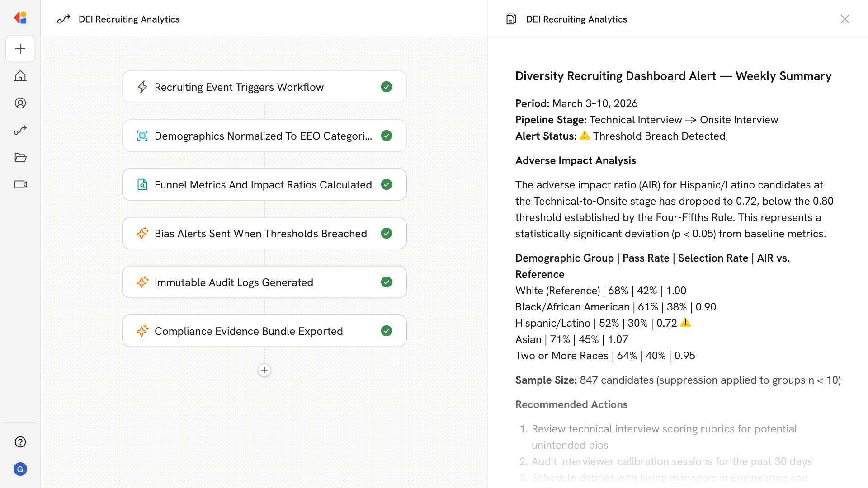Click the app logo in top-left corner

coord(20,18)
